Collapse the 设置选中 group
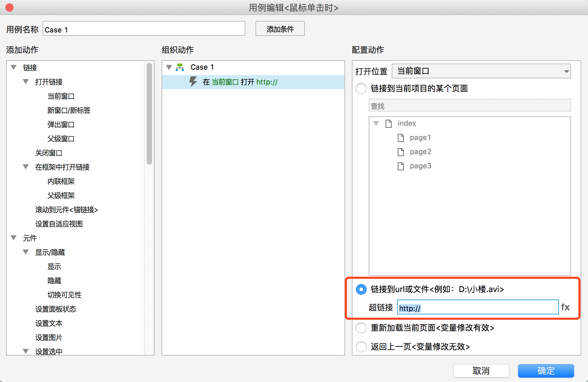This screenshot has width=588, height=382. [26, 352]
